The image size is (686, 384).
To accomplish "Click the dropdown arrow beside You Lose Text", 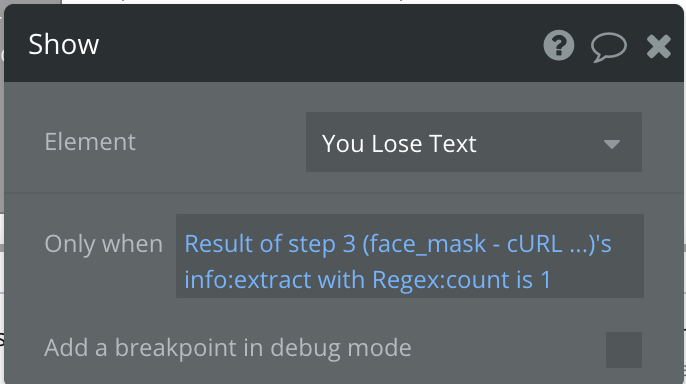I will 612,144.
